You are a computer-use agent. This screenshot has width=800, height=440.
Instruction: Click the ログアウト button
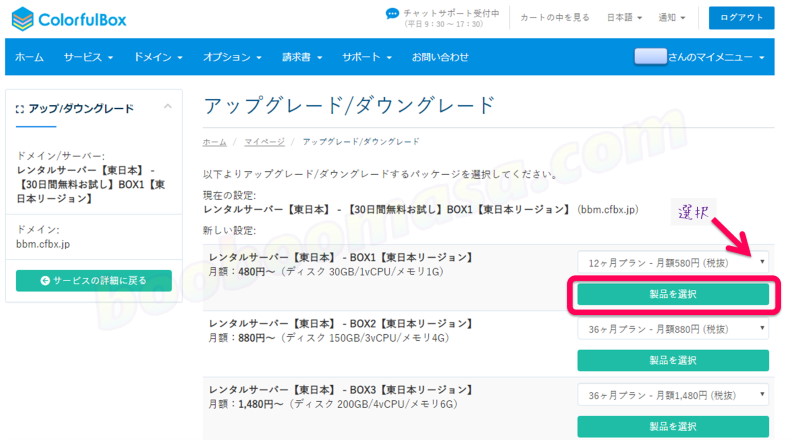coord(741,17)
